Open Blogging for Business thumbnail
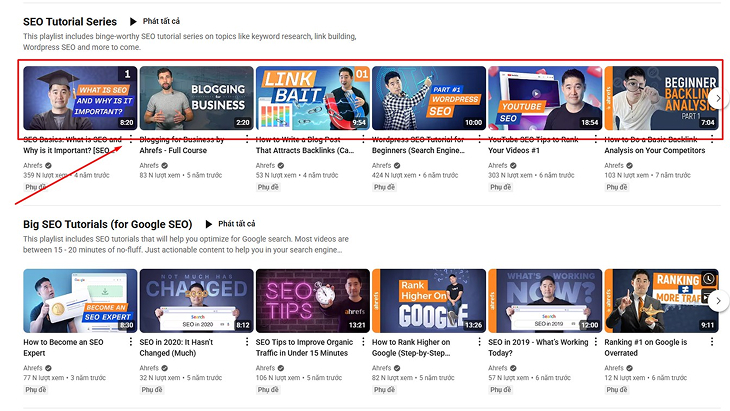Screen dimensions: 730x411 (x=196, y=98)
